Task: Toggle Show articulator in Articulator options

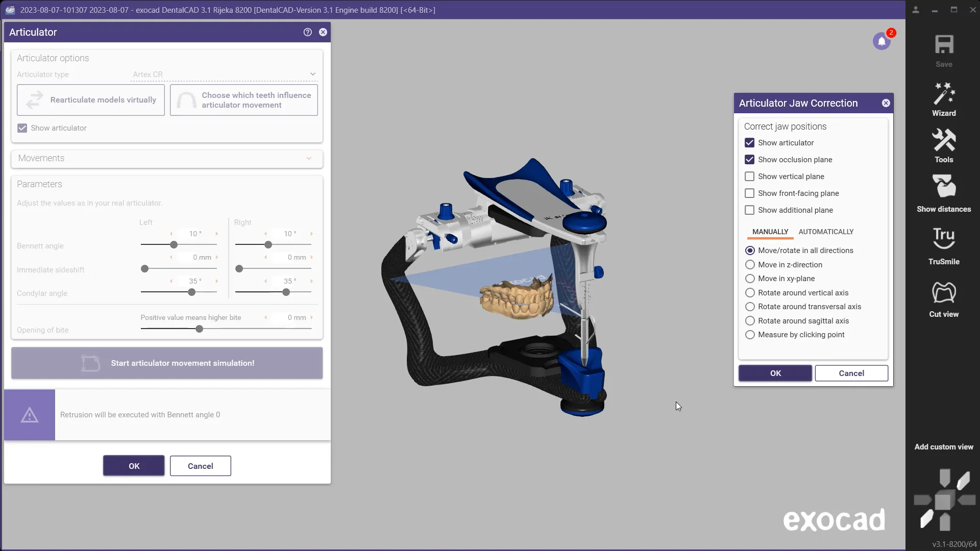Action: tap(22, 128)
